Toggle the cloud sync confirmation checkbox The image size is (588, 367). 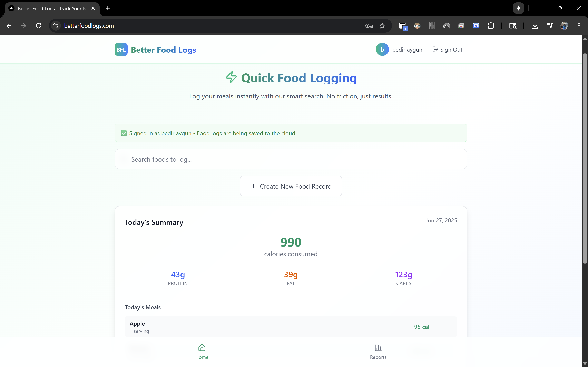pyautogui.click(x=124, y=133)
